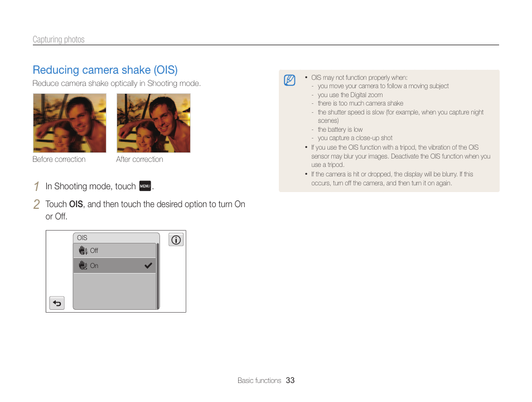Click 'there is too much camera shake' line
The height and width of the screenshot is (402, 532).
(360, 103)
